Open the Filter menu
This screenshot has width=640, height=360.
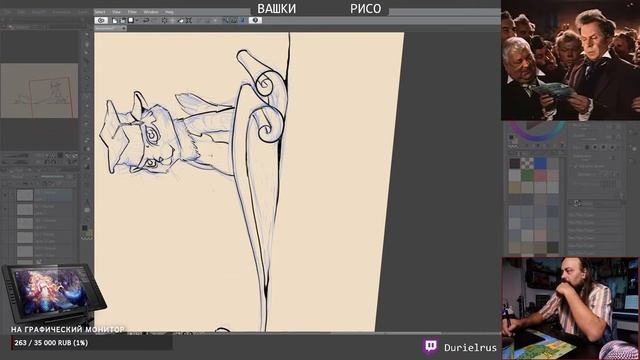[x=132, y=12]
